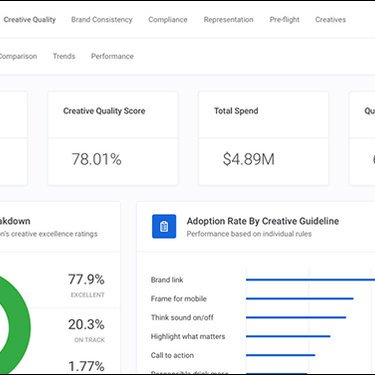The image size is (375, 375).
Task: Select the 20.3% On Track rating
Action: pos(86,330)
